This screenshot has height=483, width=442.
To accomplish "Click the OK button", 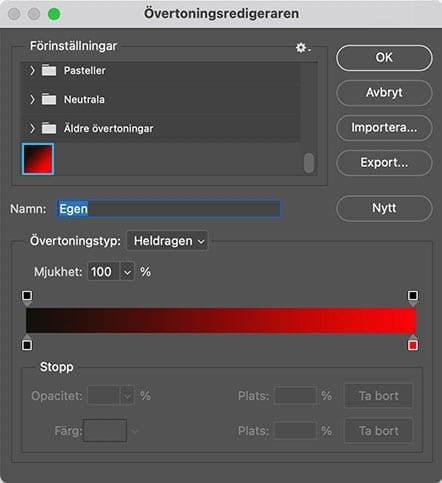I will coord(384,58).
